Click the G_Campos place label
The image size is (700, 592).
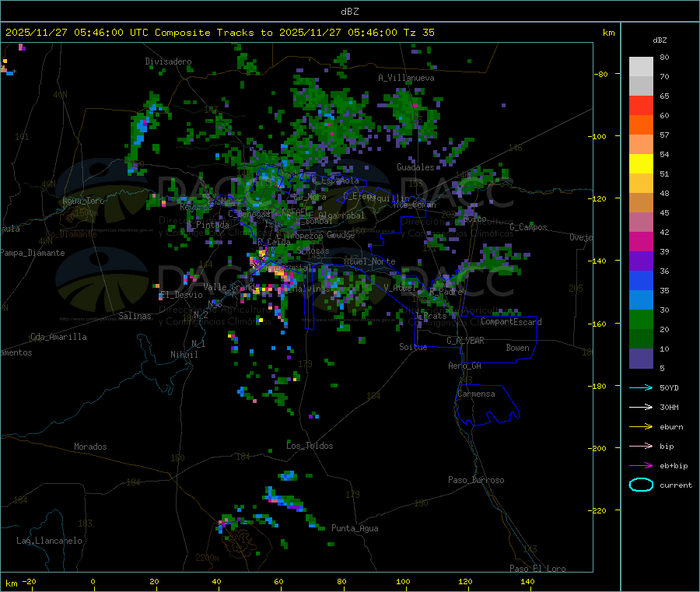(528, 227)
